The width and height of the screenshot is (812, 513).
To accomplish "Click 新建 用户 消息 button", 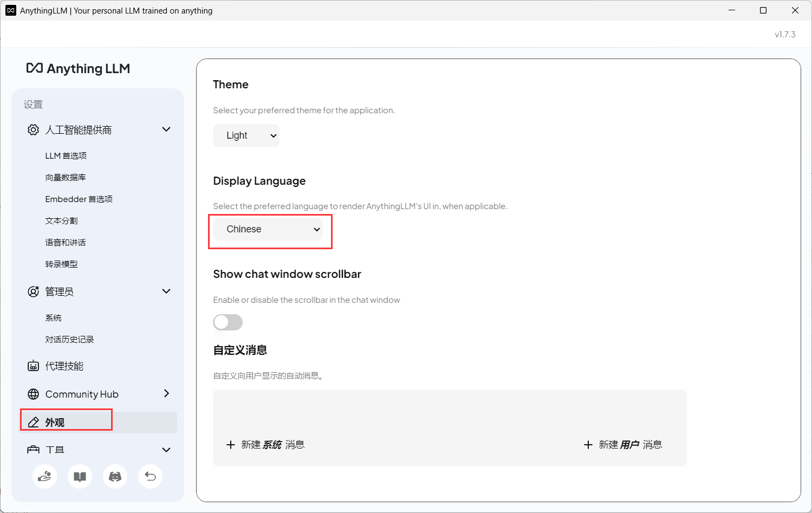I will pyautogui.click(x=623, y=445).
